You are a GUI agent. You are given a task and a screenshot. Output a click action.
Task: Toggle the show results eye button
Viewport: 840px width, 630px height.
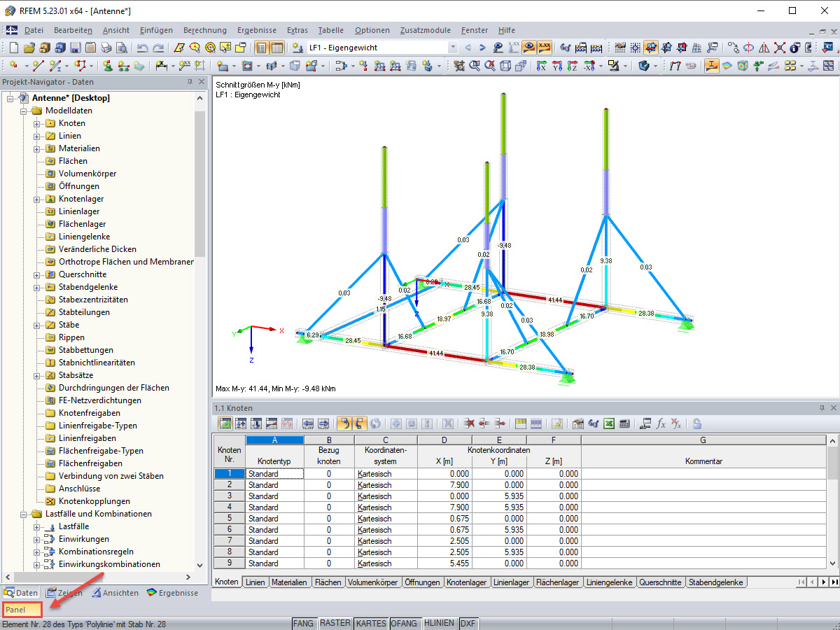[530, 48]
